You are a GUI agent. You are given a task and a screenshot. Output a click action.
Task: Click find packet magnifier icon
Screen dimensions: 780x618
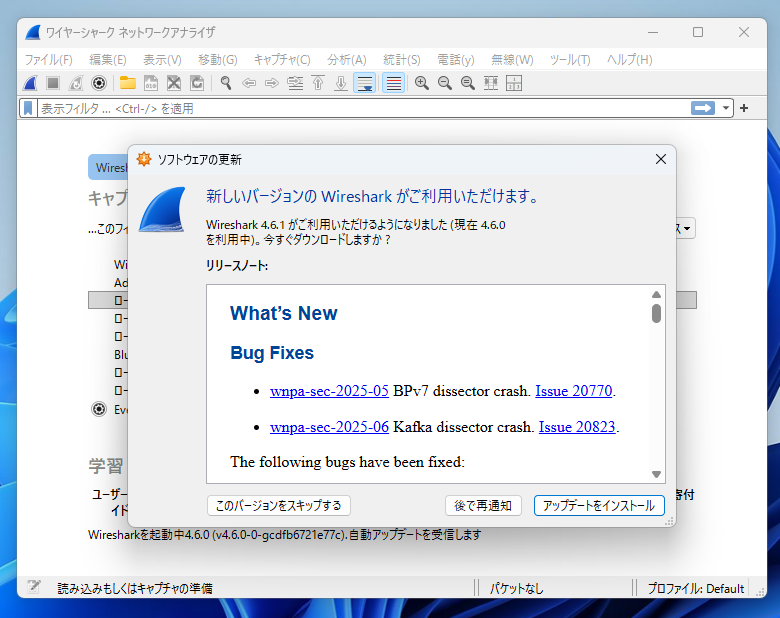coord(226,83)
